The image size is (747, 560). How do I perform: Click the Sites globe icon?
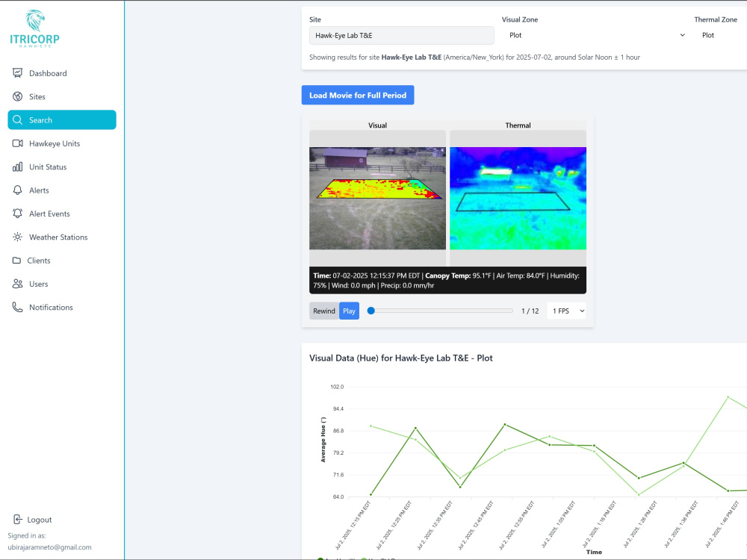[x=18, y=96]
